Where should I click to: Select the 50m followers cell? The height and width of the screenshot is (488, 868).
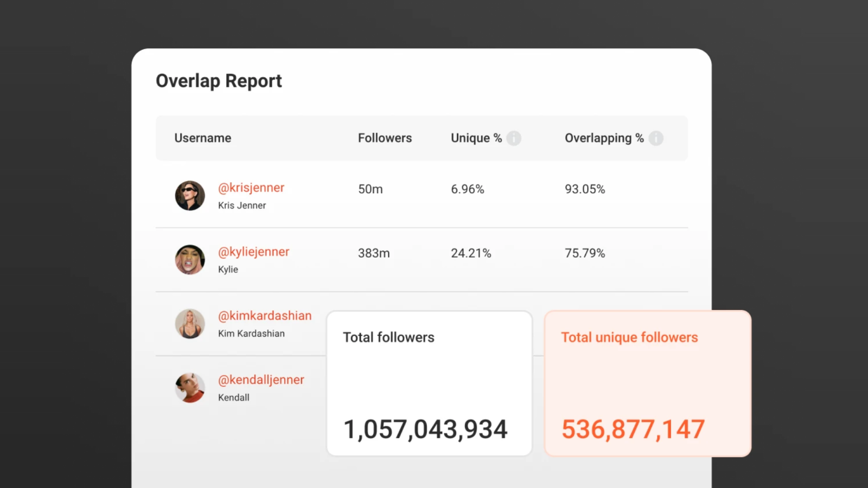coord(371,189)
